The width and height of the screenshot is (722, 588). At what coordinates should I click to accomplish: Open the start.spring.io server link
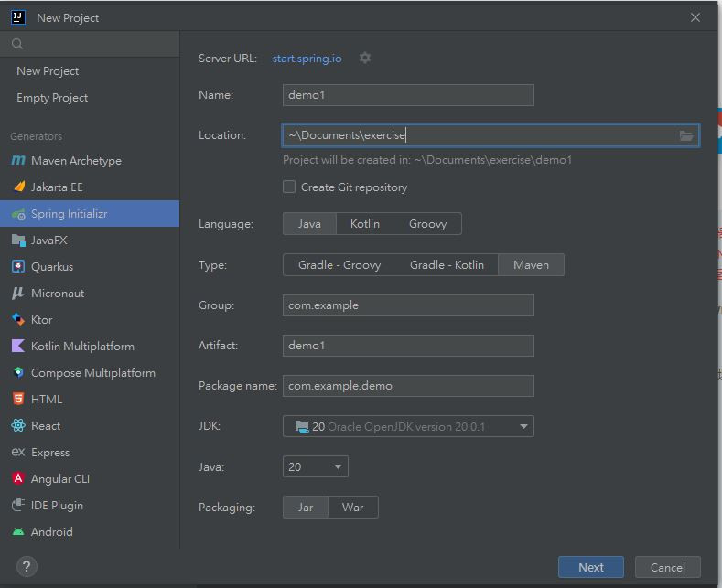[x=307, y=58]
